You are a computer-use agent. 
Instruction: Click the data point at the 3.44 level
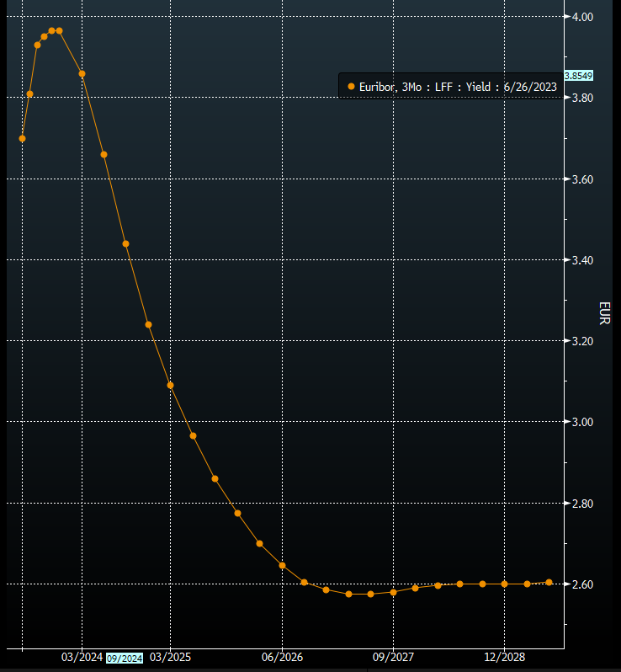(x=125, y=243)
